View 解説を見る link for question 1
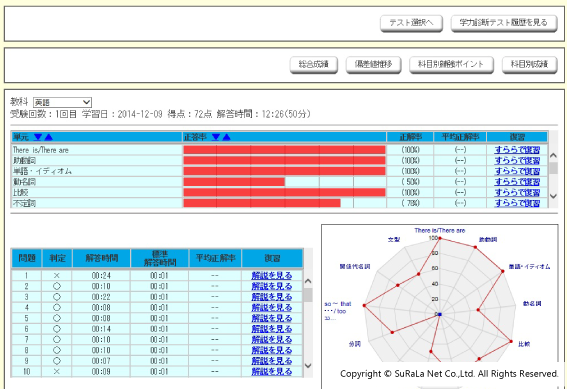 pos(272,275)
